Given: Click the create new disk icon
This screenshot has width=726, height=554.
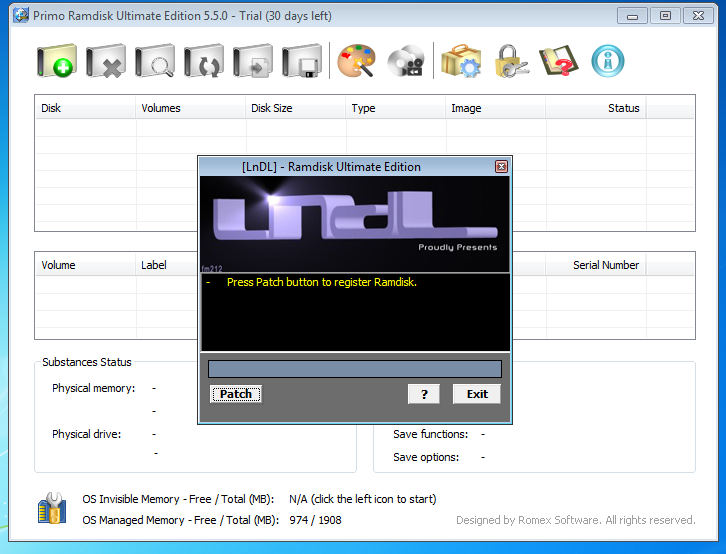Looking at the screenshot, I should [x=56, y=61].
